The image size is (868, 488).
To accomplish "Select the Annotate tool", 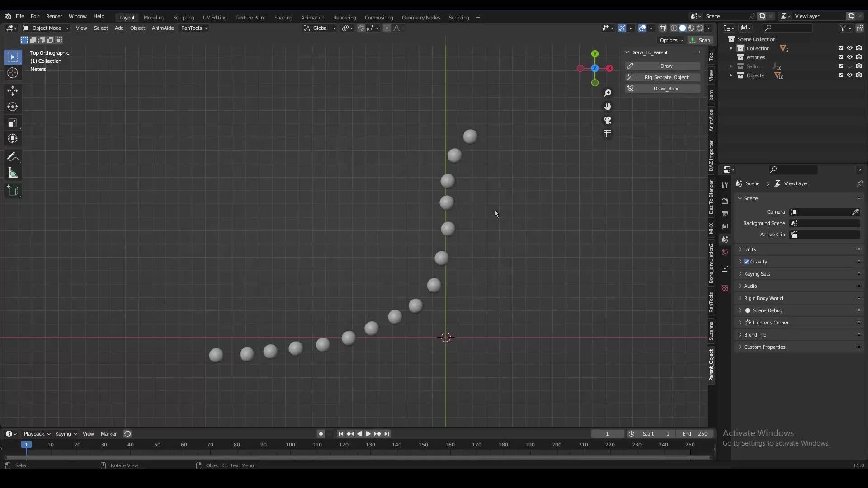I will point(13,156).
